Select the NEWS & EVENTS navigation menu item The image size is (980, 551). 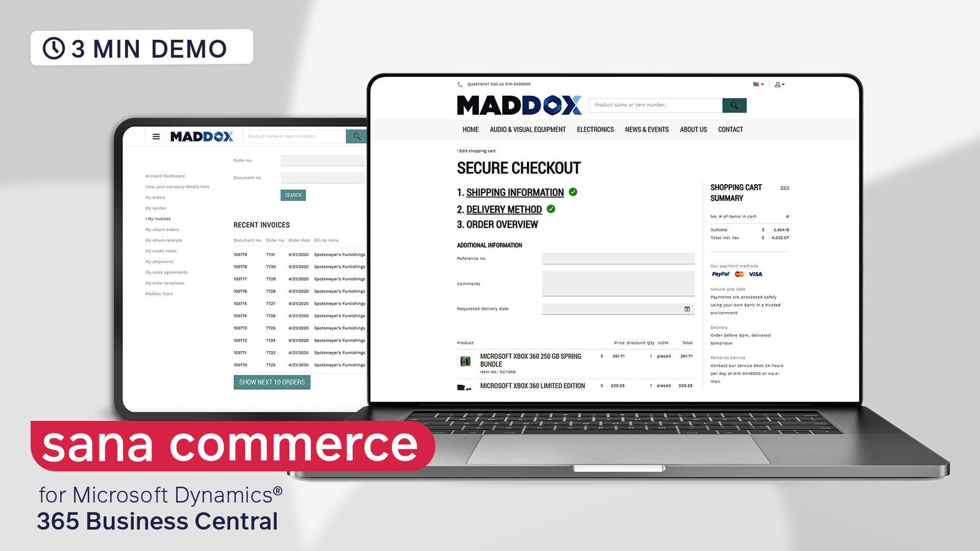click(x=646, y=129)
